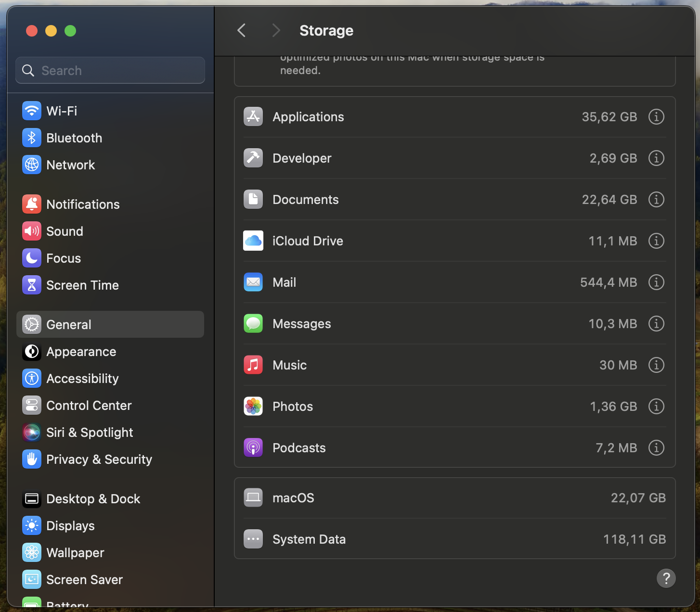Open the Storage help button
700x612 pixels.
coord(666,578)
